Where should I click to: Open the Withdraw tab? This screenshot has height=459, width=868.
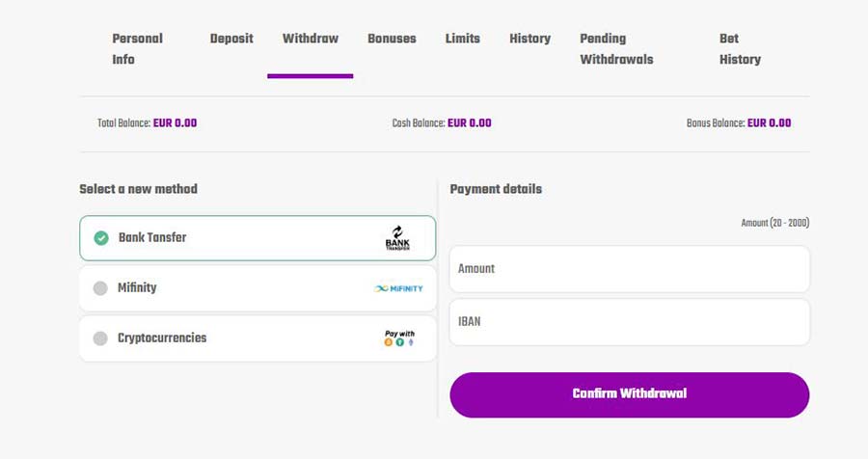click(310, 39)
